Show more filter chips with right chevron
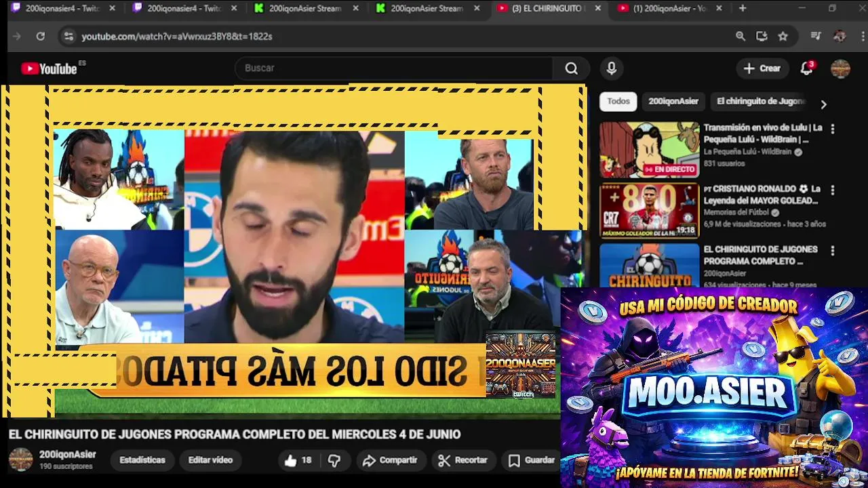 click(823, 104)
